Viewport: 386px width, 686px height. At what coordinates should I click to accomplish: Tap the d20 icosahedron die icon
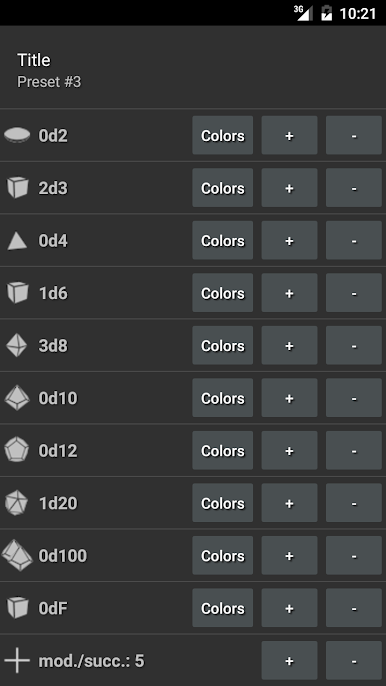17,503
